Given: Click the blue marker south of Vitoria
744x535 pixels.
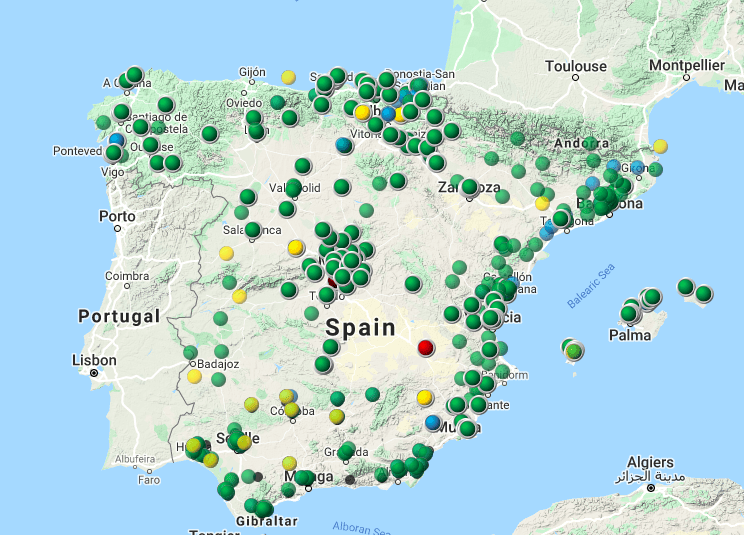Looking at the screenshot, I should (344, 145).
